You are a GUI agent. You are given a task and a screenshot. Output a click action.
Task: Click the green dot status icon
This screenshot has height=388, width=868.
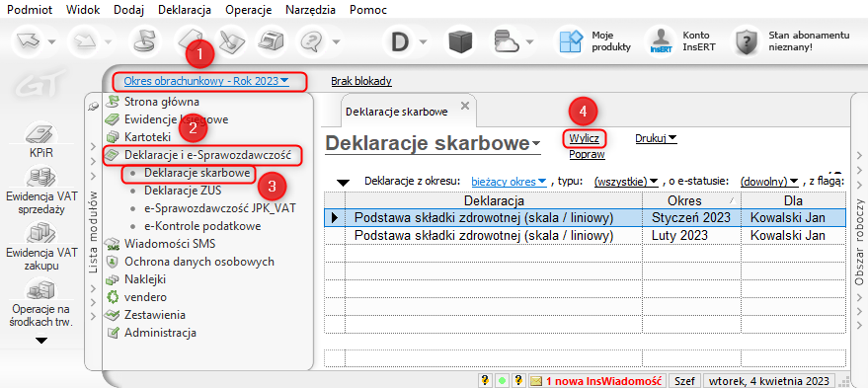pyautogui.click(x=502, y=381)
